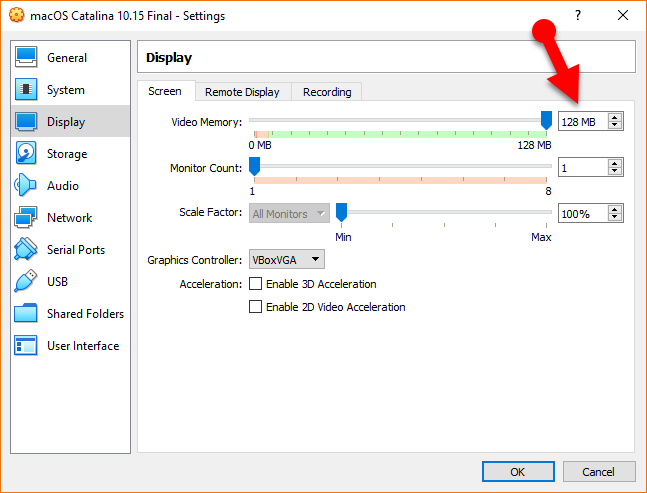Switch to the Remote Display tab
Image resolution: width=647 pixels, height=493 pixels.
pyautogui.click(x=242, y=92)
